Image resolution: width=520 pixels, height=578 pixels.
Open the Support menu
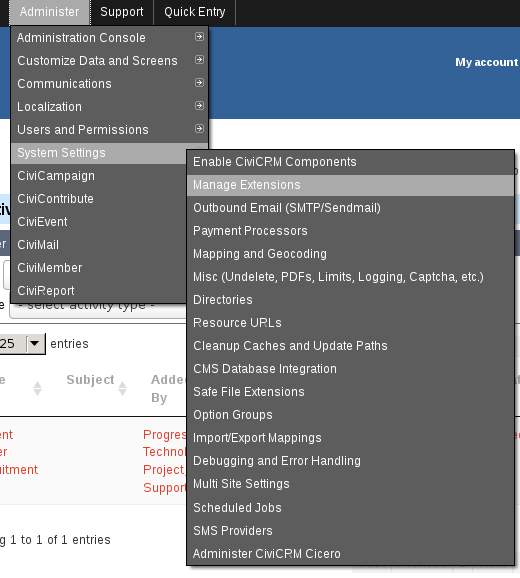tap(122, 12)
